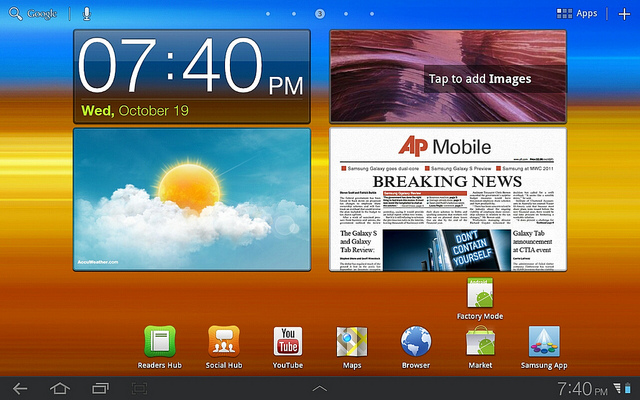The image size is (640, 400).
Task: Open the Apps drawer
Action: (577, 13)
